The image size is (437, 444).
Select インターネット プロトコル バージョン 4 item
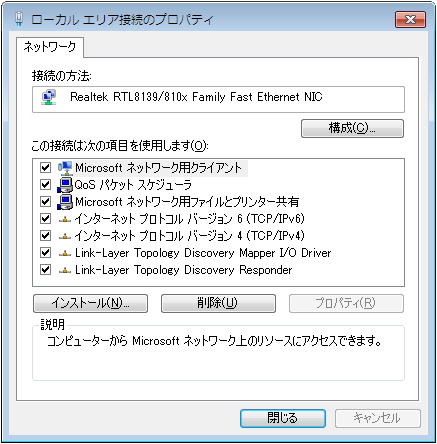189,236
